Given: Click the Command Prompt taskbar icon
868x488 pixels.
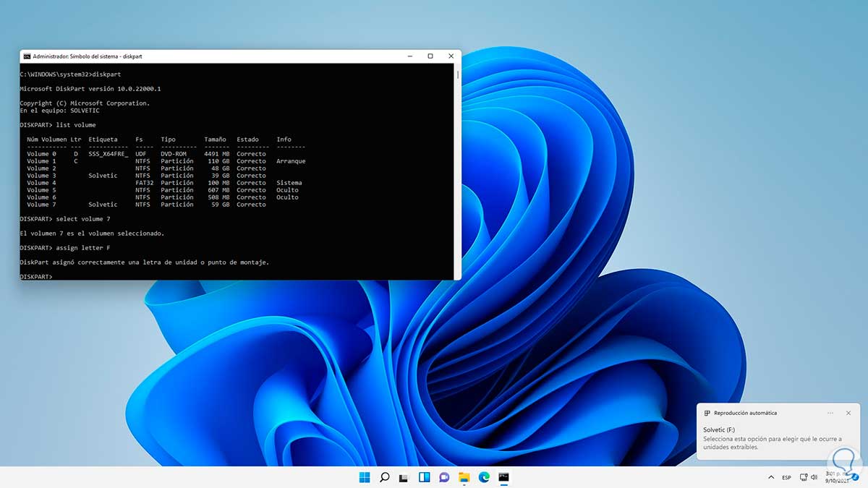Looking at the screenshot, I should (x=504, y=477).
